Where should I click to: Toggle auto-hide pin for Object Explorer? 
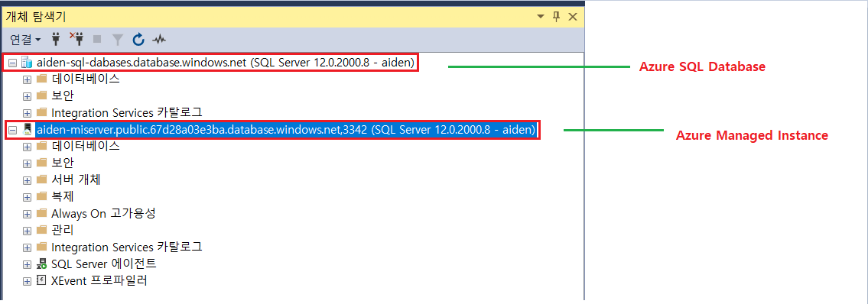pyautogui.click(x=556, y=17)
